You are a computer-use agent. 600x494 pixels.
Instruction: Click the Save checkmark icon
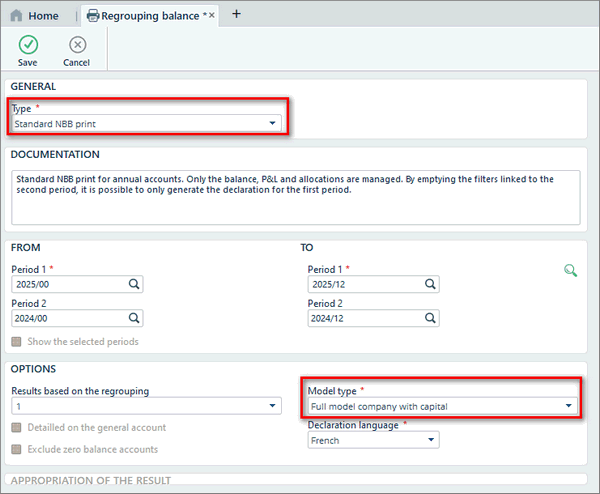27,45
